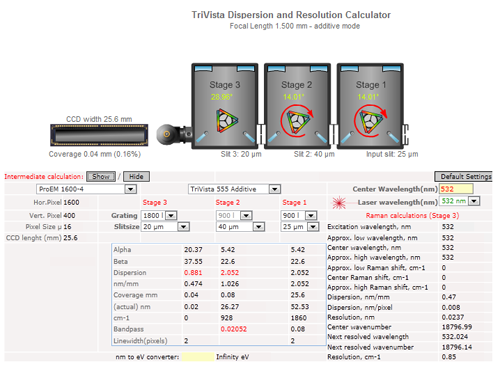Click the Beta value 37.55
Viewport: 500px width, 369px height.
point(193,262)
